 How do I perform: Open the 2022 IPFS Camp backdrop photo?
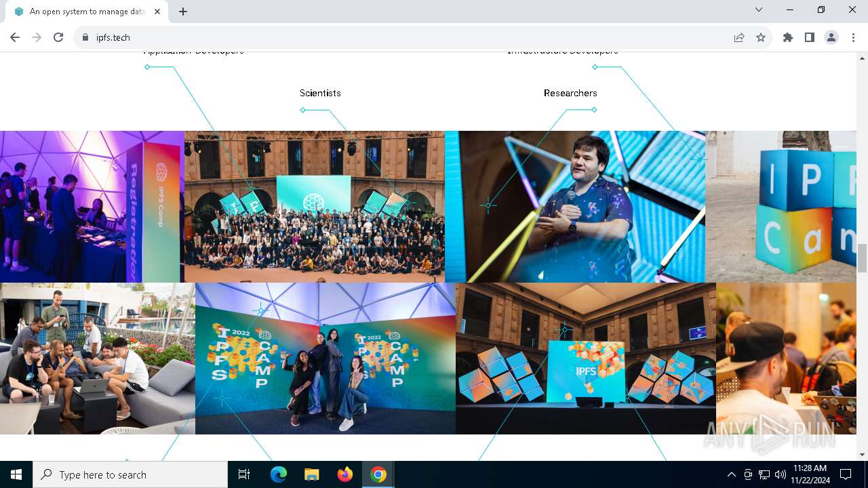(325, 359)
